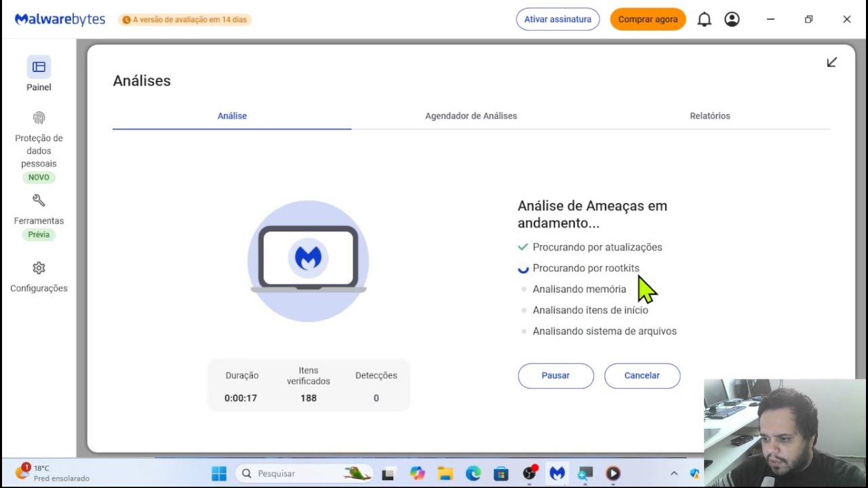
Task: Open the user account icon
Action: 732,20
